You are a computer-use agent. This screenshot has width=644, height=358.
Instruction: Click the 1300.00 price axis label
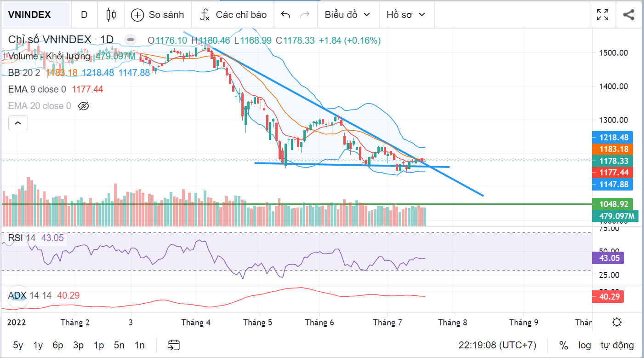(x=614, y=120)
